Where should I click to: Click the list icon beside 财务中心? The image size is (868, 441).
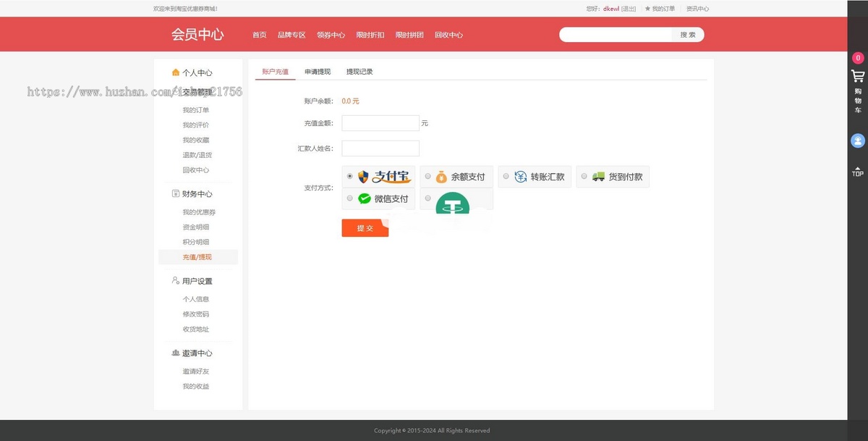pyautogui.click(x=175, y=193)
